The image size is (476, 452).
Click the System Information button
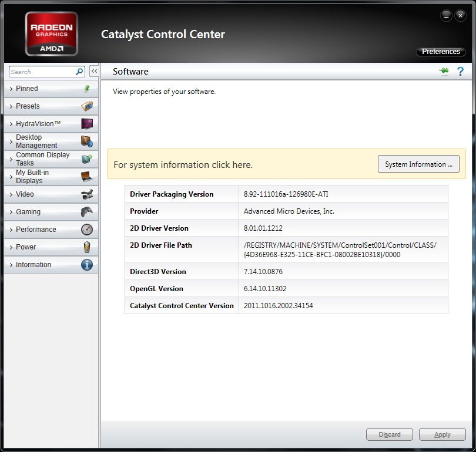click(418, 164)
